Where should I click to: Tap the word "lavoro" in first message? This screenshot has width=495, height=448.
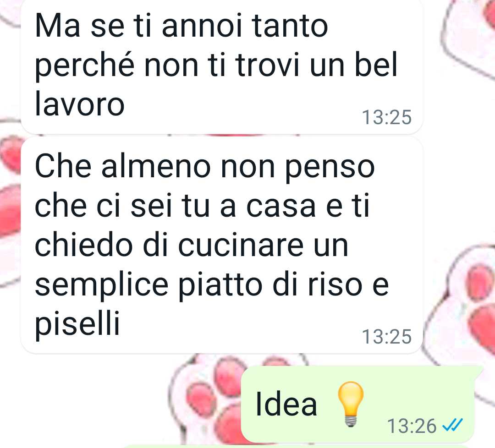tap(80, 104)
